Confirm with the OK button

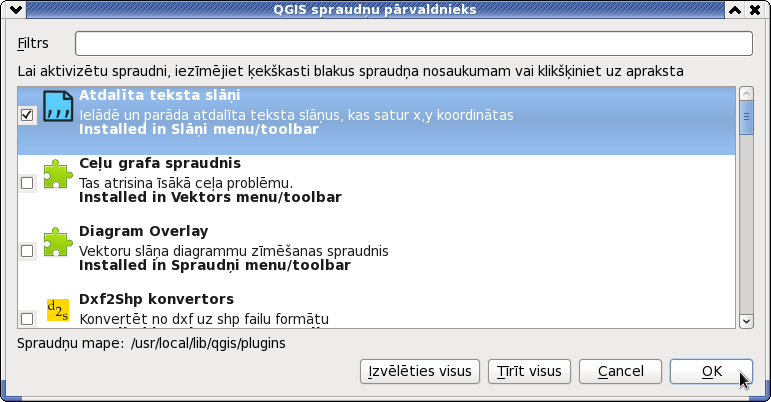[711, 371]
